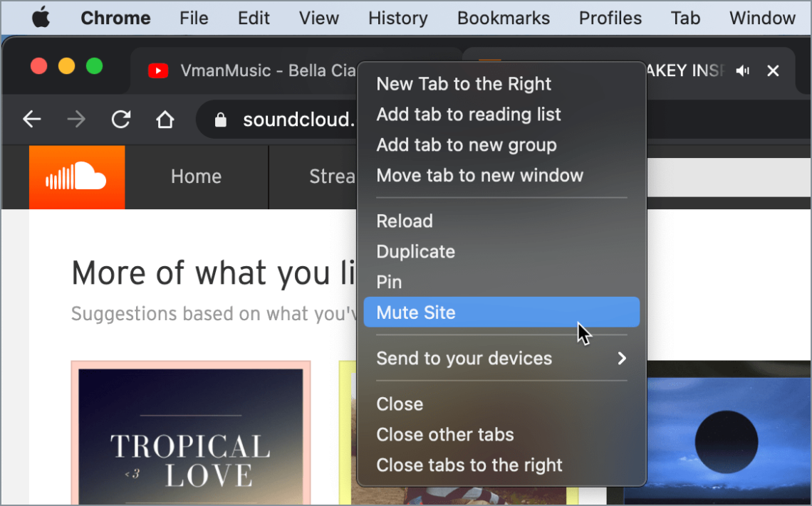Image resolution: width=812 pixels, height=506 pixels.
Task: Add tab to reading list
Action: coord(468,115)
